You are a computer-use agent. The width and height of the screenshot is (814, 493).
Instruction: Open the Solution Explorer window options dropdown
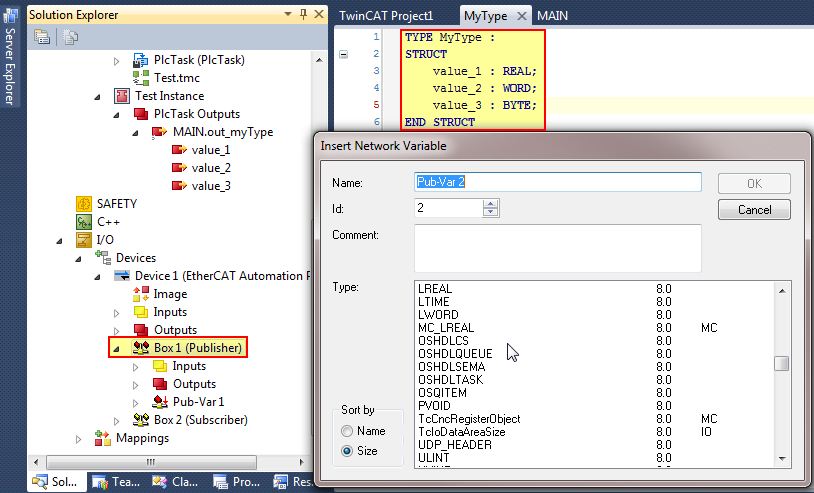288,15
